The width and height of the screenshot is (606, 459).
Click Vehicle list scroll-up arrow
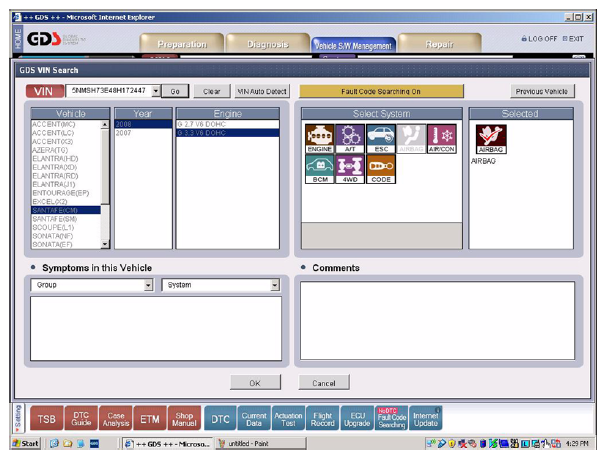(x=105, y=124)
